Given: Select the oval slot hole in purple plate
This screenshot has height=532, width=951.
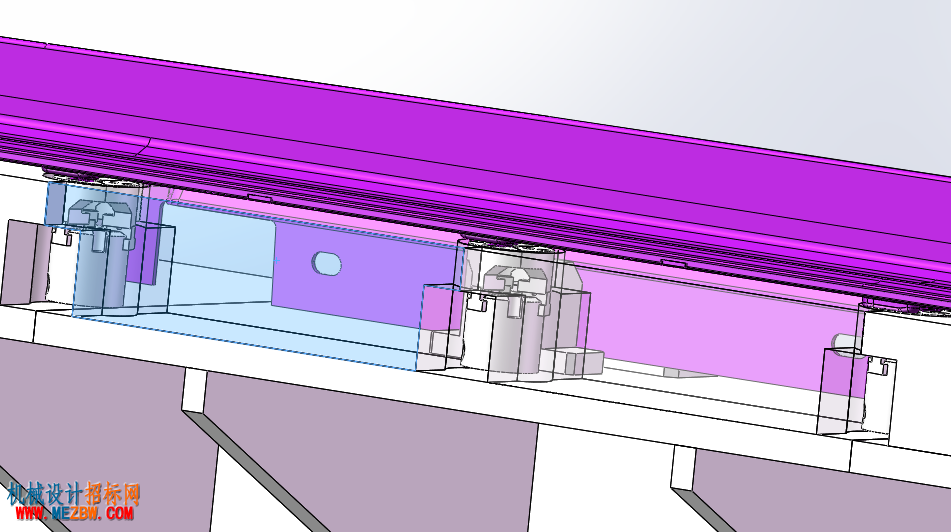Looking at the screenshot, I should click(x=327, y=263).
